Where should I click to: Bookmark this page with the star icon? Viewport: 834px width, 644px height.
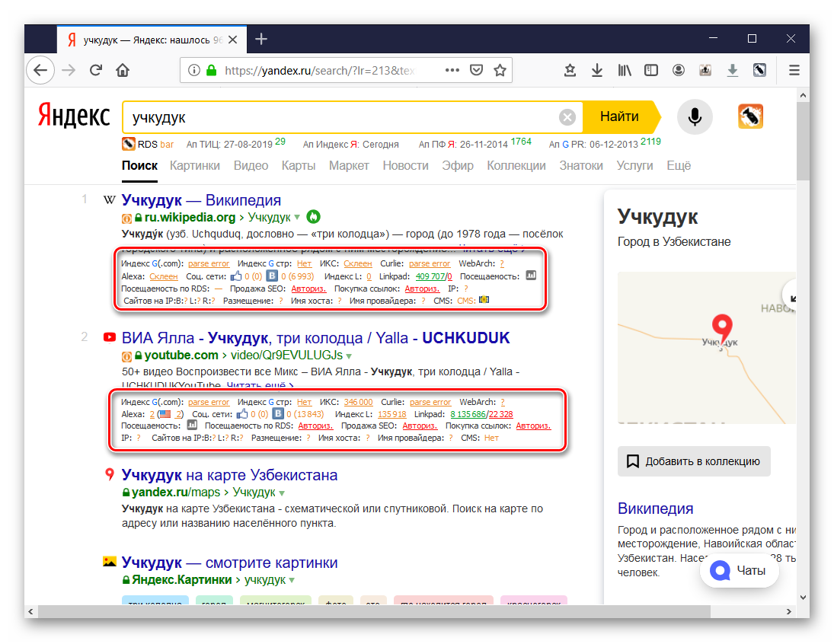pyautogui.click(x=500, y=70)
